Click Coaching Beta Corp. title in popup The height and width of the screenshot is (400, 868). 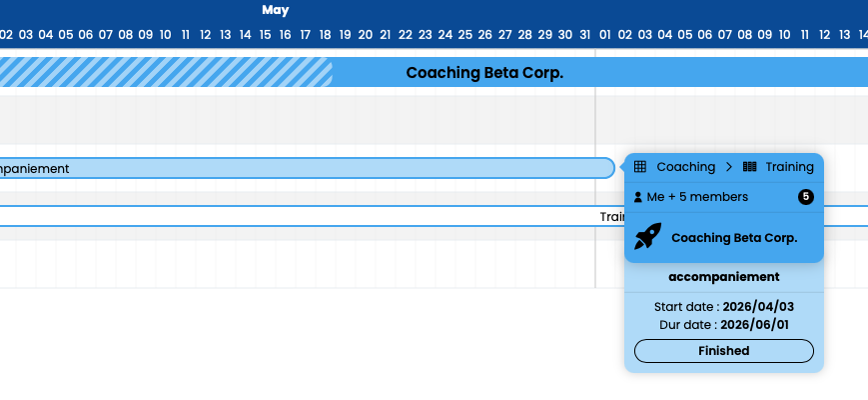click(x=734, y=238)
